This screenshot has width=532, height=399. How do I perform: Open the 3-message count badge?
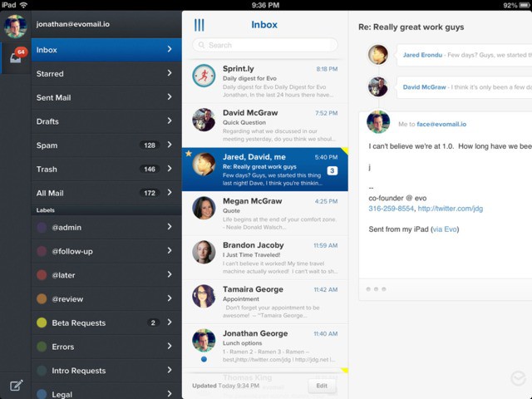coord(332,170)
